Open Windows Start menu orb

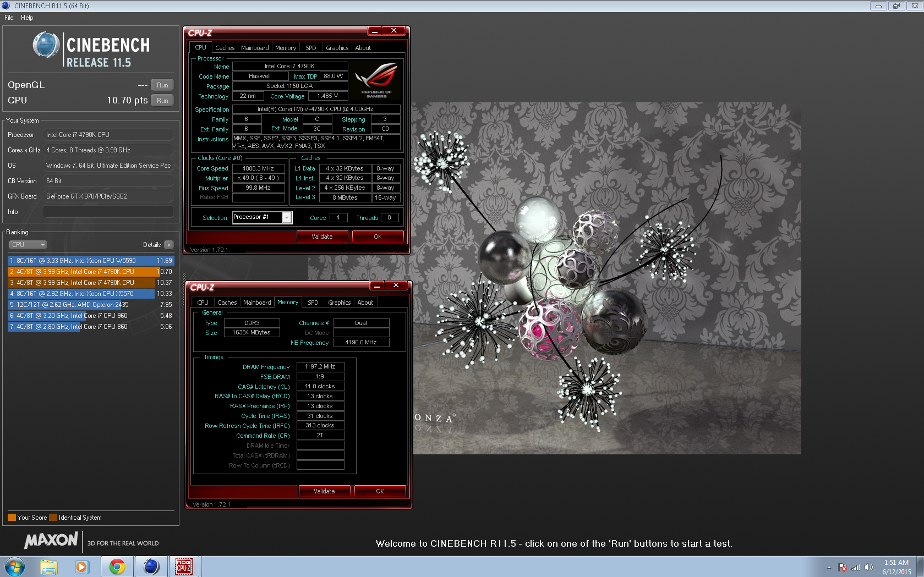click(x=14, y=567)
